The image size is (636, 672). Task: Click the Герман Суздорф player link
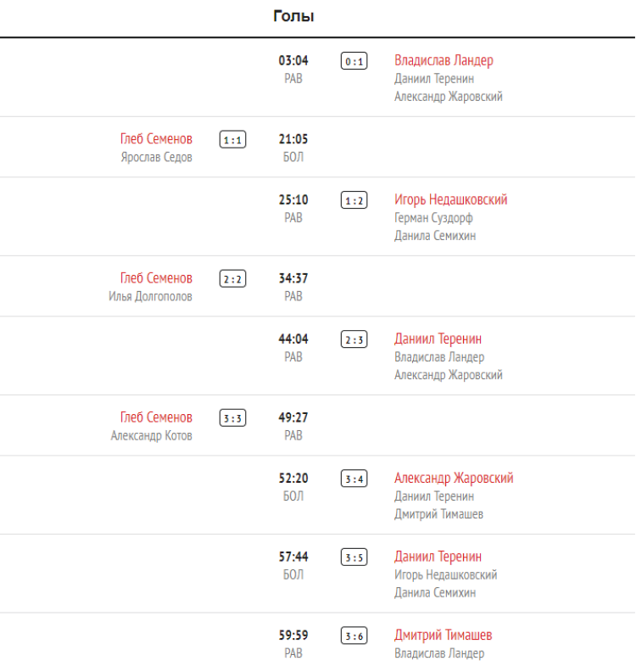click(433, 218)
